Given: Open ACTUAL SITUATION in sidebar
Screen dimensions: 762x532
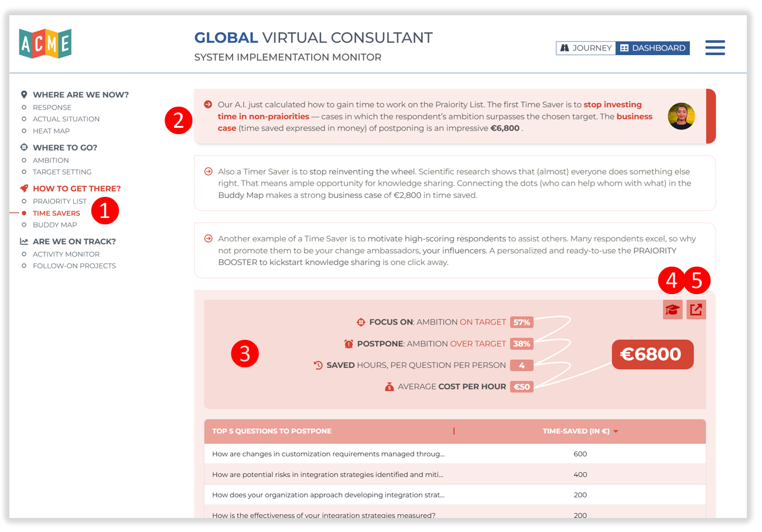Looking at the screenshot, I should pyautogui.click(x=66, y=119).
